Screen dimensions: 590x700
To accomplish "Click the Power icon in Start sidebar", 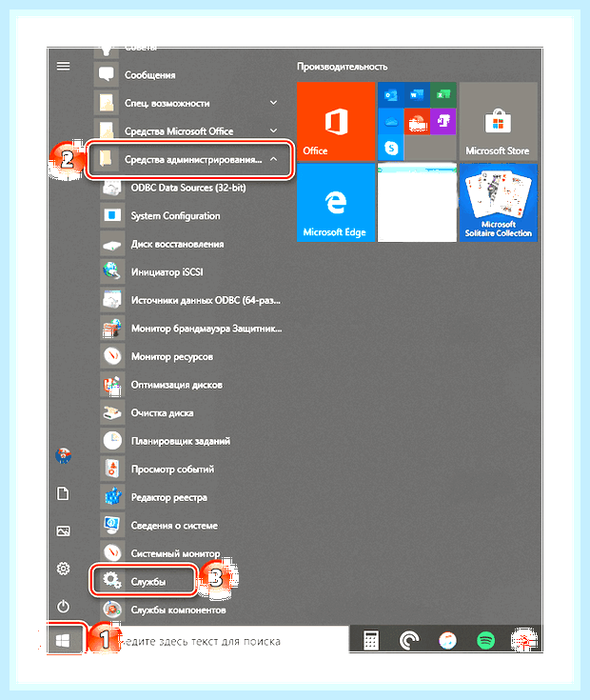I will (64, 607).
